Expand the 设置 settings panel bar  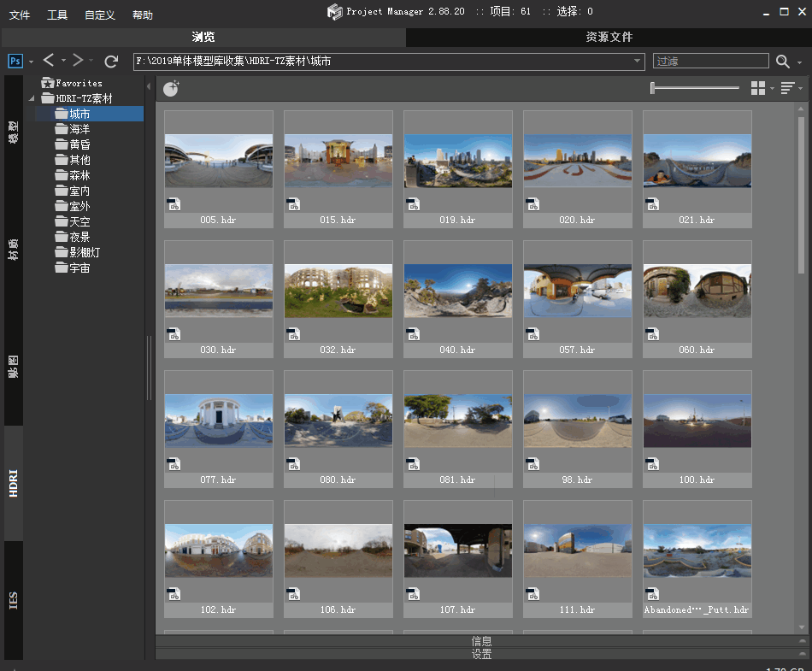coord(481,654)
